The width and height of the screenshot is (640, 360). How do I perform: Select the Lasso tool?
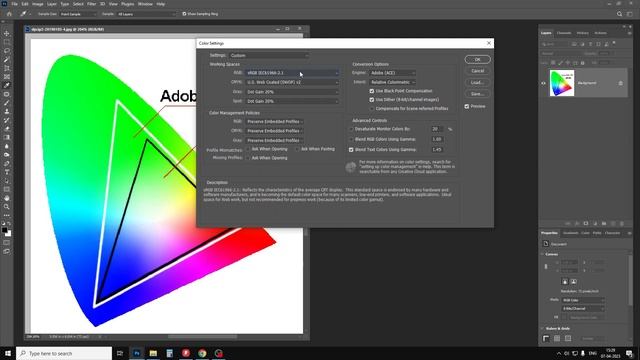[7, 51]
